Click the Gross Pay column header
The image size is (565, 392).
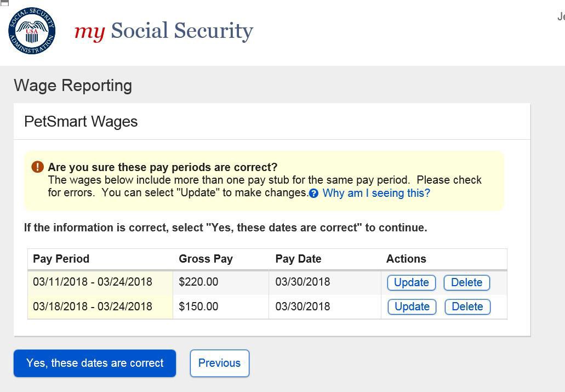click(x=206, y=259)
